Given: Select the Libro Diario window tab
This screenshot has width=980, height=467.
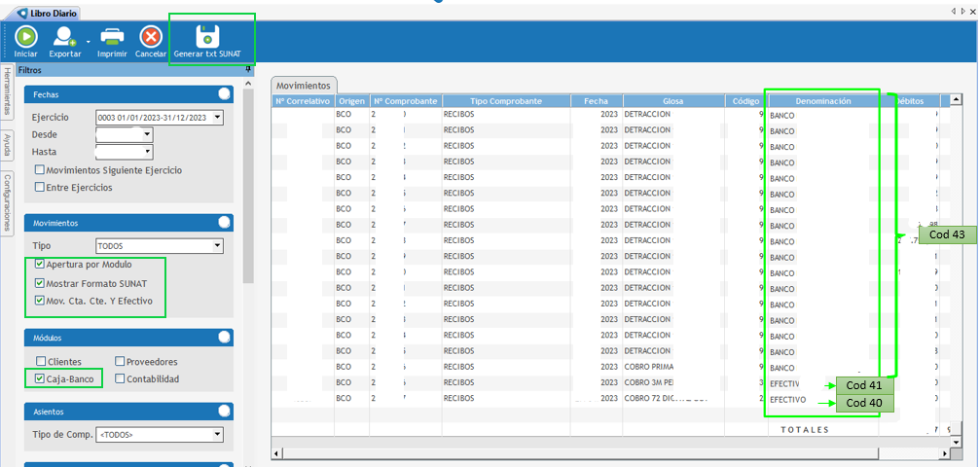Looking at the screenshot, I should coord(48,13).
